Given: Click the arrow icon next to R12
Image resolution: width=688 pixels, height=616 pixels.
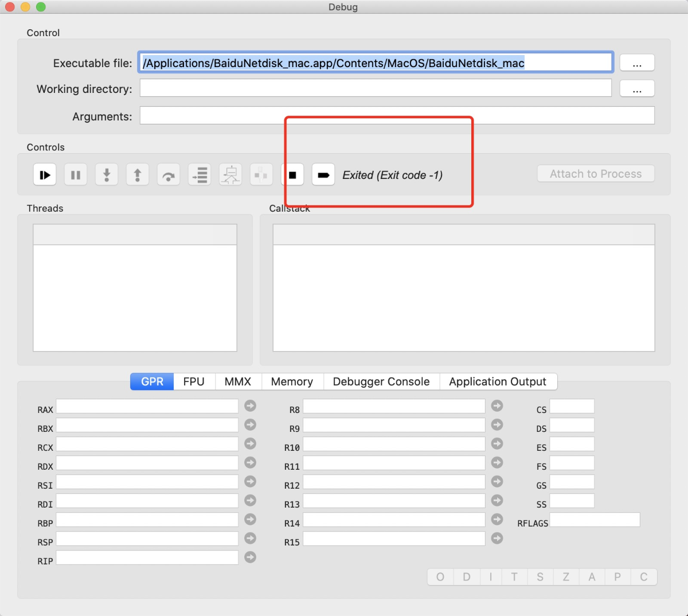Looking at the screenshot, I should coord(498,482).
